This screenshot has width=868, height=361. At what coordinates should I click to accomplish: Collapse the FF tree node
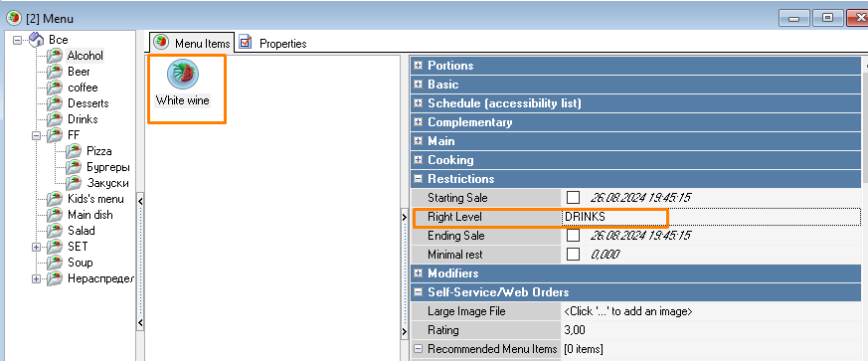pyautogui.click(x=37, y=135)
